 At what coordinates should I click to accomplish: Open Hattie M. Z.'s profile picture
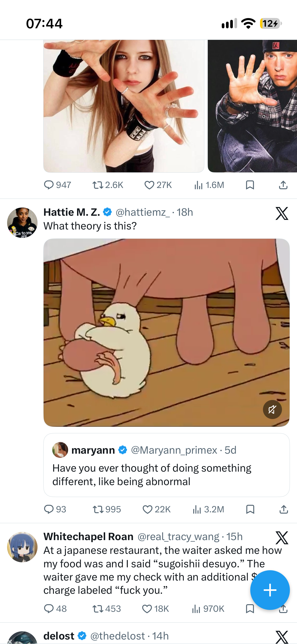(x=22, y=223)
